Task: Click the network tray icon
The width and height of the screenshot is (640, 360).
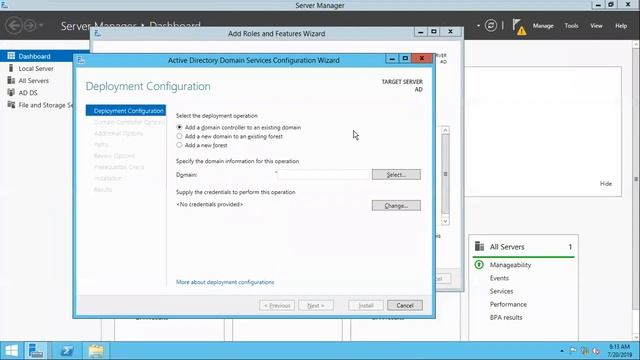Action: [x=584, y=351]
